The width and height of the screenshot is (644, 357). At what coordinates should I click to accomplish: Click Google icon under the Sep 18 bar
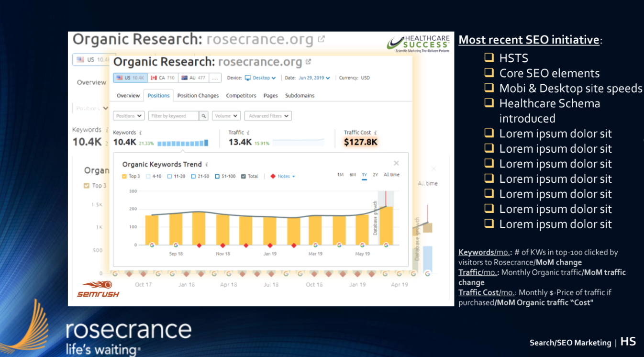176,245
